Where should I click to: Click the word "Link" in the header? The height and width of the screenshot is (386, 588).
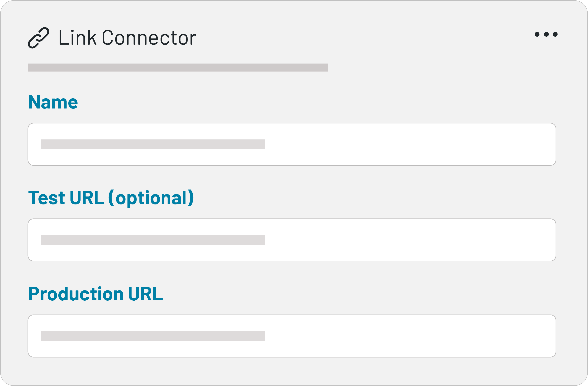click(x=77, y=37)
